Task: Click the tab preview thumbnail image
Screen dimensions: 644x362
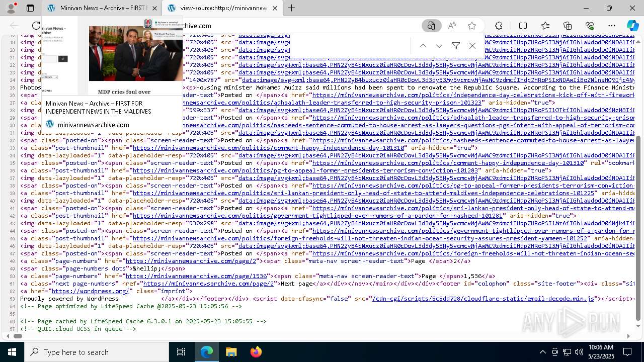Action: [x=112, y=56]
